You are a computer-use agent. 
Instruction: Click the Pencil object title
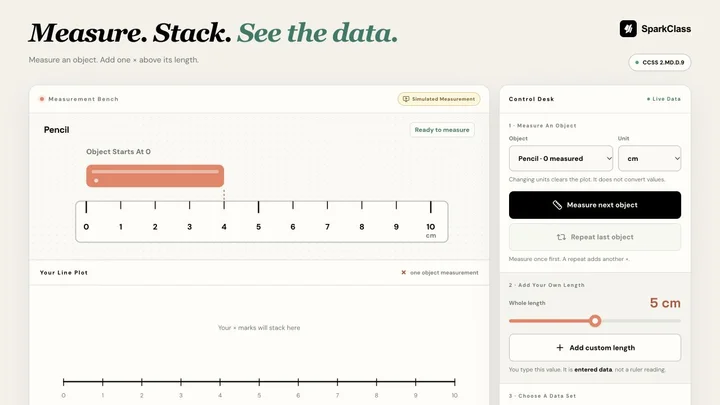pyautogui.click(x=56, y=130)
